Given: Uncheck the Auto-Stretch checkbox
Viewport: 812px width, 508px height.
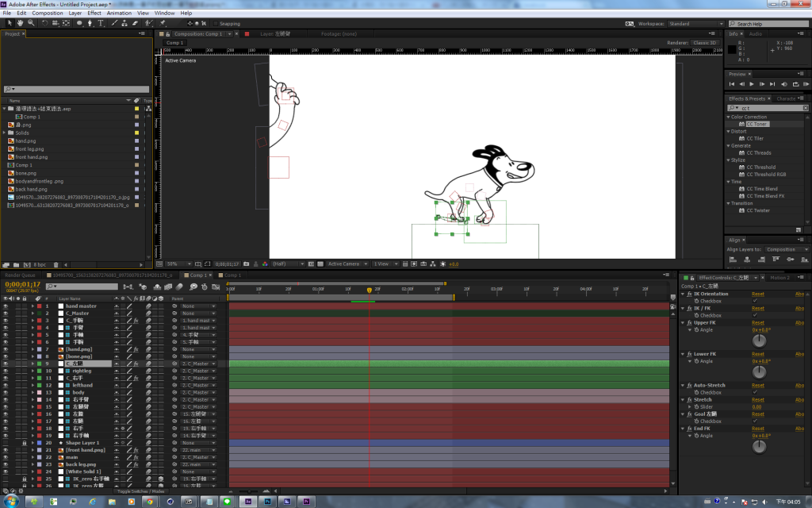Looking at the screenshot, I should point(754,392).
